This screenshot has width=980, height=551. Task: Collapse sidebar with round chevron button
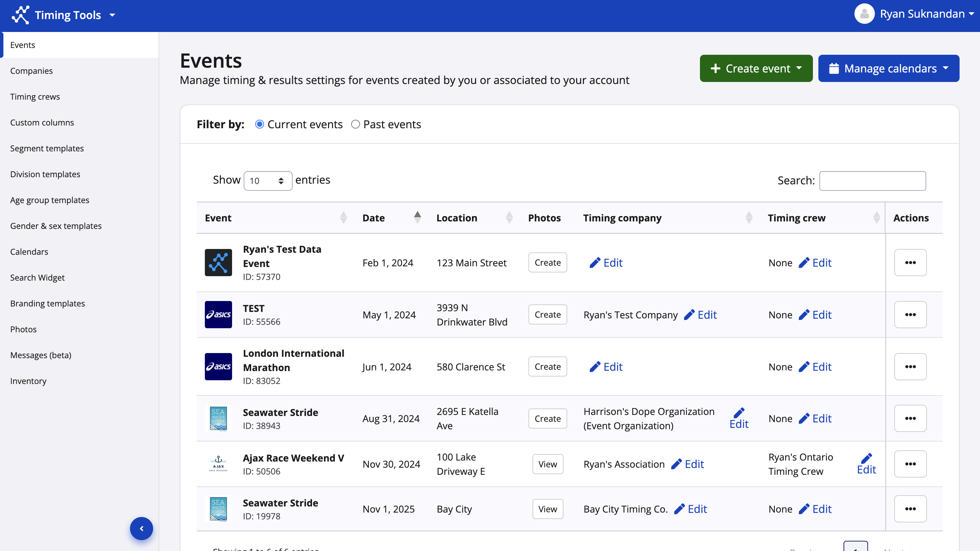coord(142,528)
